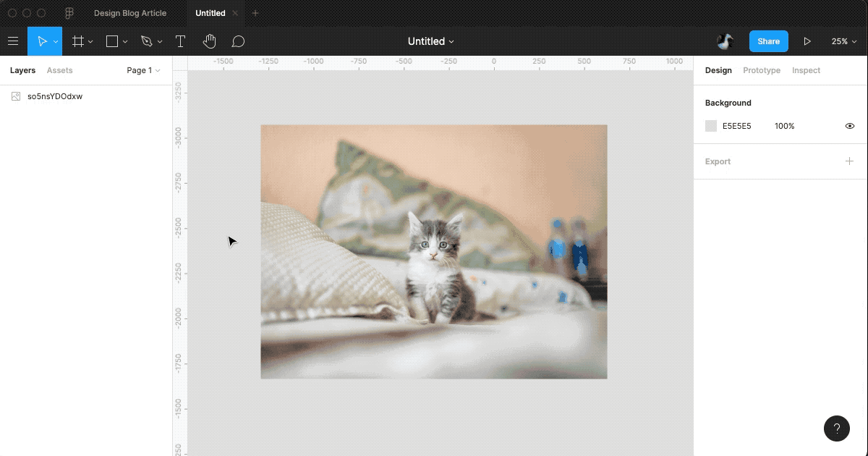This screenshot has width=868, height=456.
Task: Toggle visibility of the Background fill
Action: pyautogui.click(x=850, y=126)
